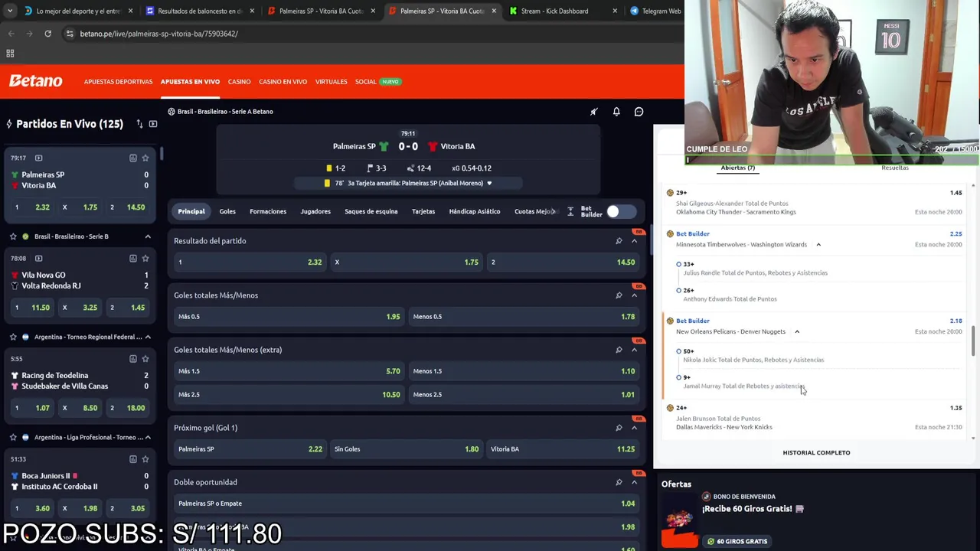This screenshot has height=551, width=980.
Task: Open the SOCIAL menu item
Action: pos(365,81)
